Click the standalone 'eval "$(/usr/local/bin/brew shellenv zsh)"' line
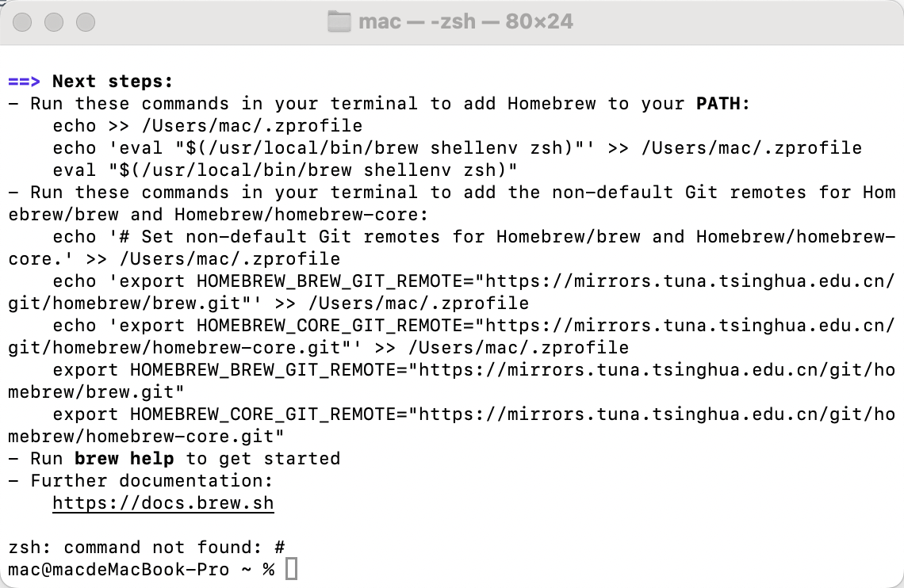Screen dimensions: 904x588 coord(285,170)
